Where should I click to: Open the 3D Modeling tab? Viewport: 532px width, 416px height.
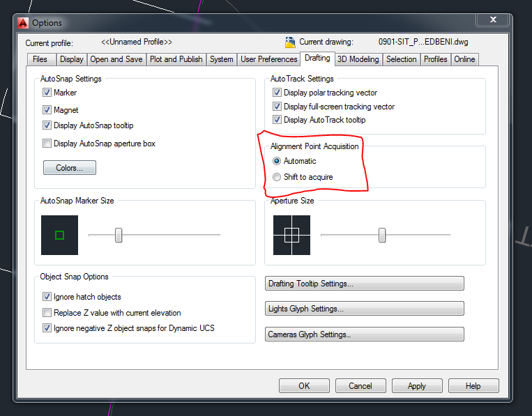click(358, 59)
